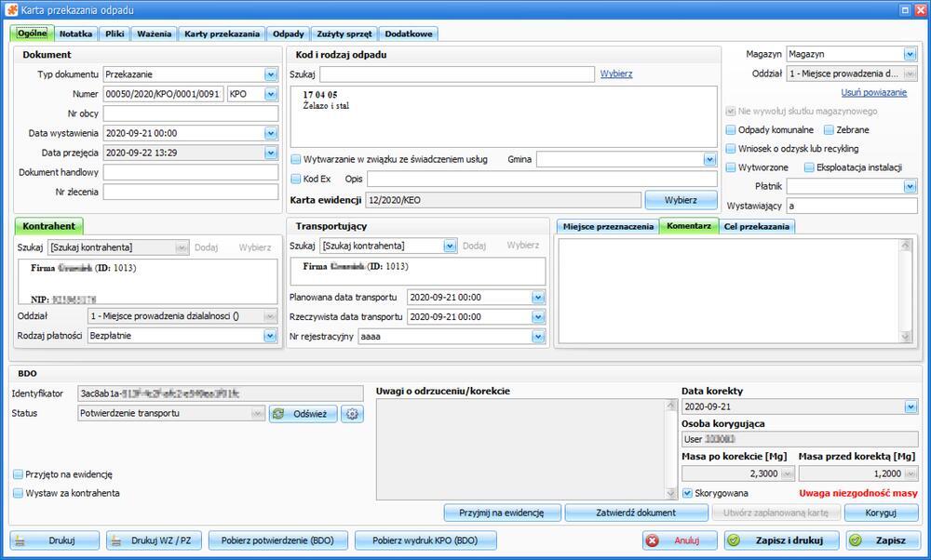The width and height of the screenshot is (931, 560).
Task: Tick the Przyjęto na ewidencję checkbox
Action: click(x=19, y=474)
